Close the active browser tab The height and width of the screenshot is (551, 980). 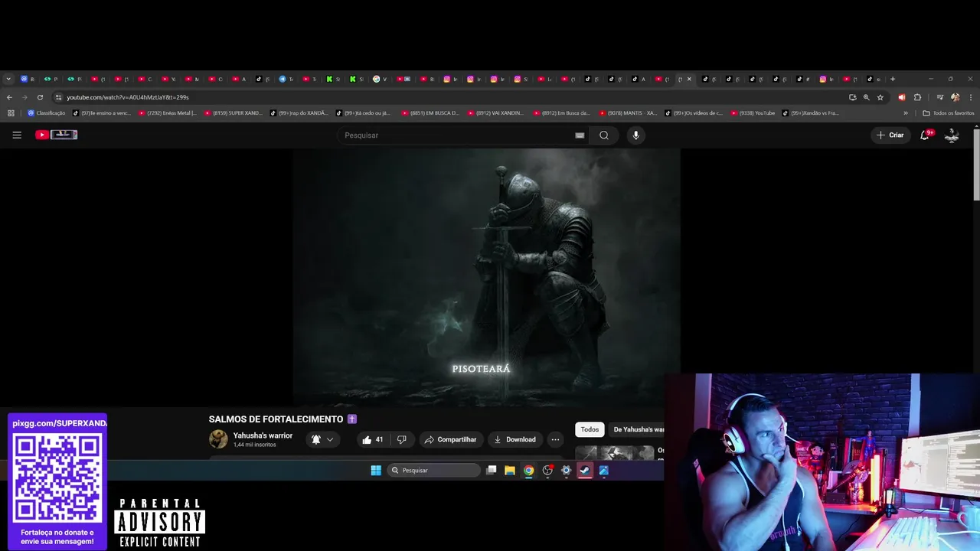coord(689,79)
